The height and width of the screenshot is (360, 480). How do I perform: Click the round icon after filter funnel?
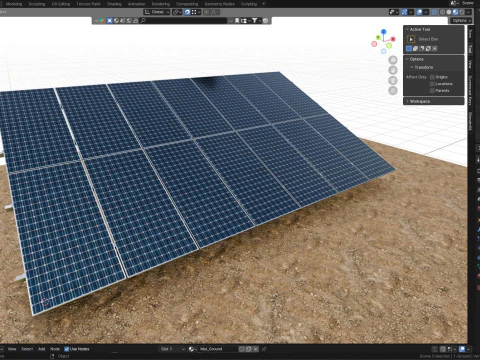click(x=265, y=21)
